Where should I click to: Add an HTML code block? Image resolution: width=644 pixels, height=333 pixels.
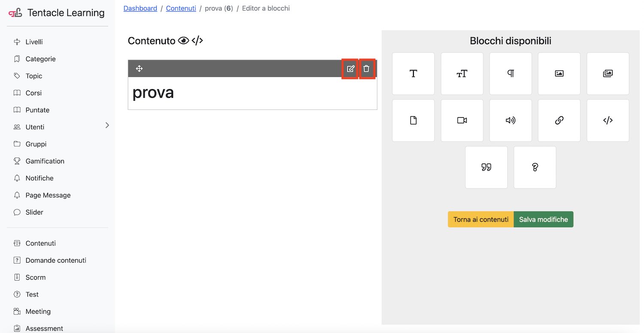608,121
